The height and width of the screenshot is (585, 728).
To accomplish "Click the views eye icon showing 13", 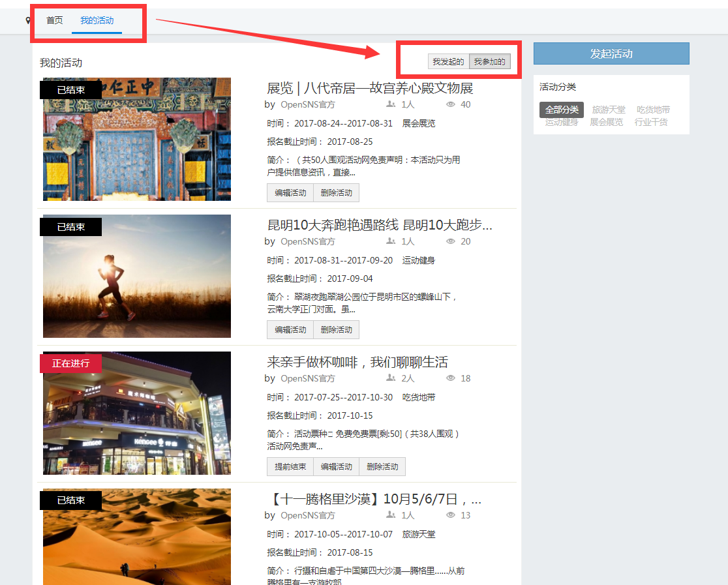I will coord(450,515).
